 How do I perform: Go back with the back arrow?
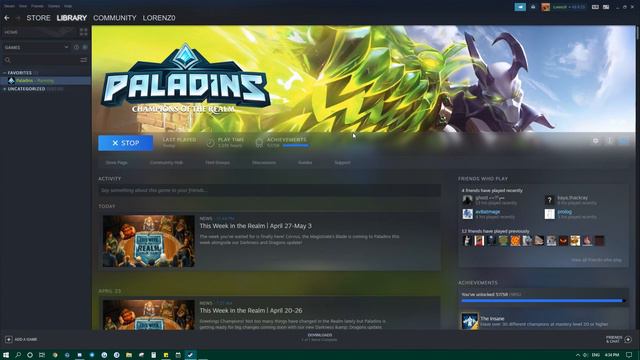click(7, 18)
